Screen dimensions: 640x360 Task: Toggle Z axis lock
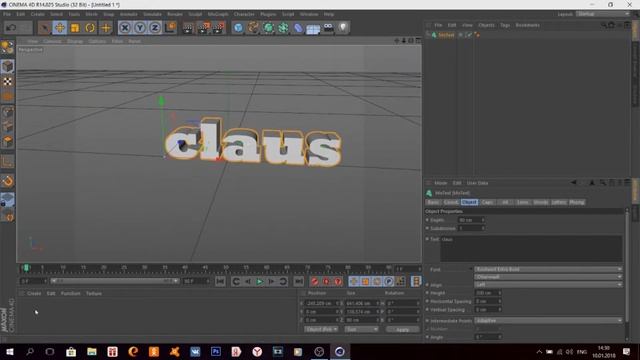click(x=154, y=28)
